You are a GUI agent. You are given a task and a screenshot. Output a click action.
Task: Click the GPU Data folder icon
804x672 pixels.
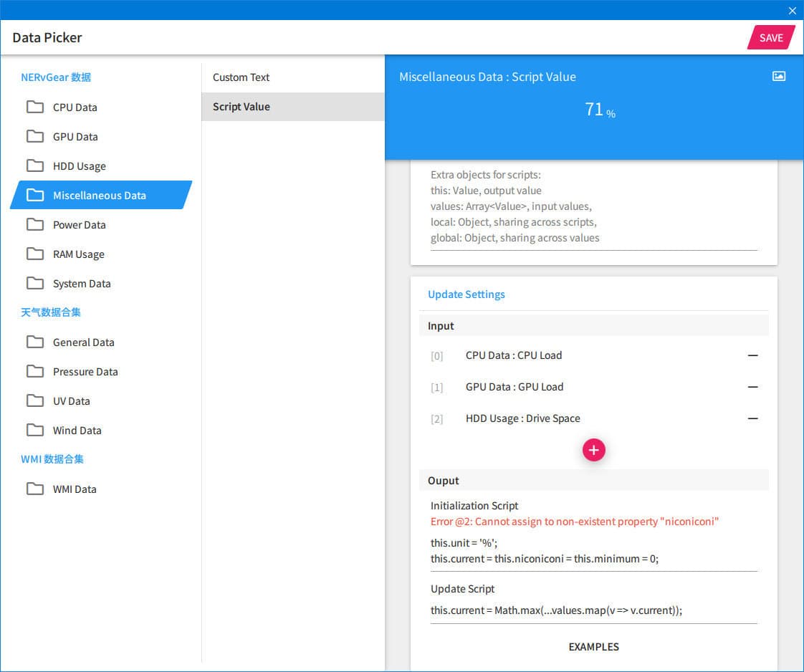pyautogui.click(x=35, y=136)
